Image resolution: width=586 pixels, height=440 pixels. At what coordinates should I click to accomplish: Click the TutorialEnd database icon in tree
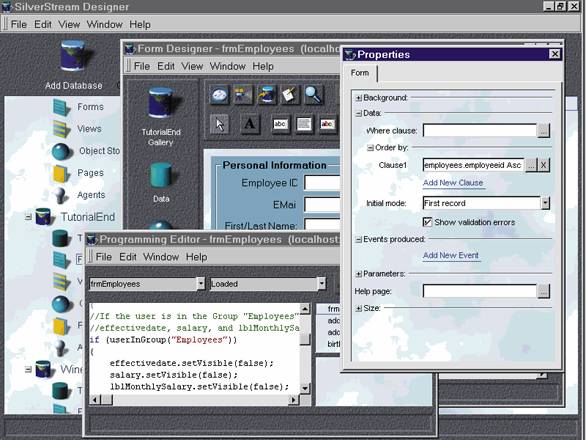(43, 217)
